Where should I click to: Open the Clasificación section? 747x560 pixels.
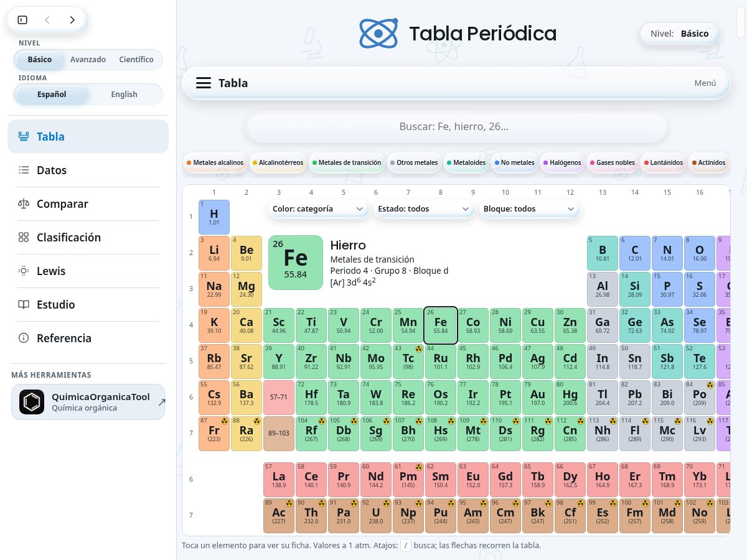pyautogui.click(x=88, y=237)
